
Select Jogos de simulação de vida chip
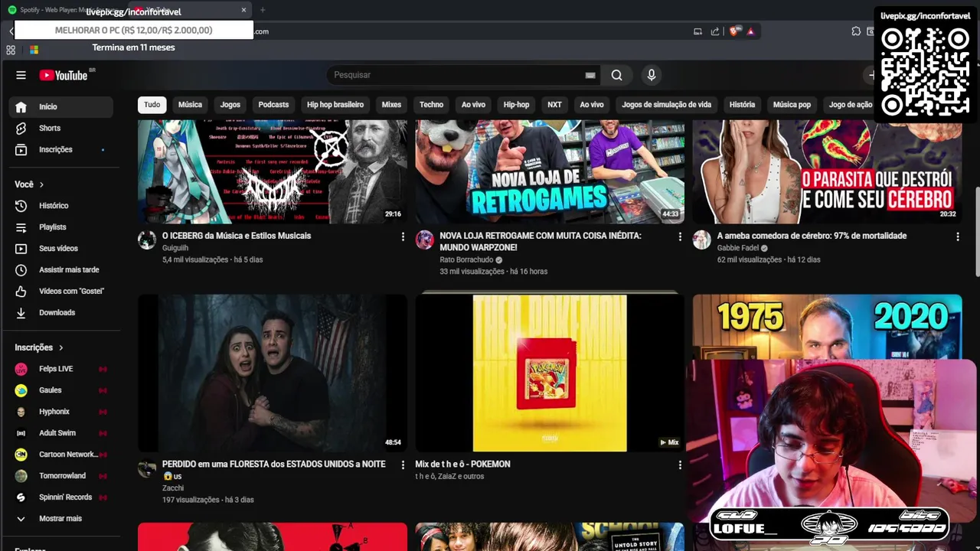click(666, 105)
